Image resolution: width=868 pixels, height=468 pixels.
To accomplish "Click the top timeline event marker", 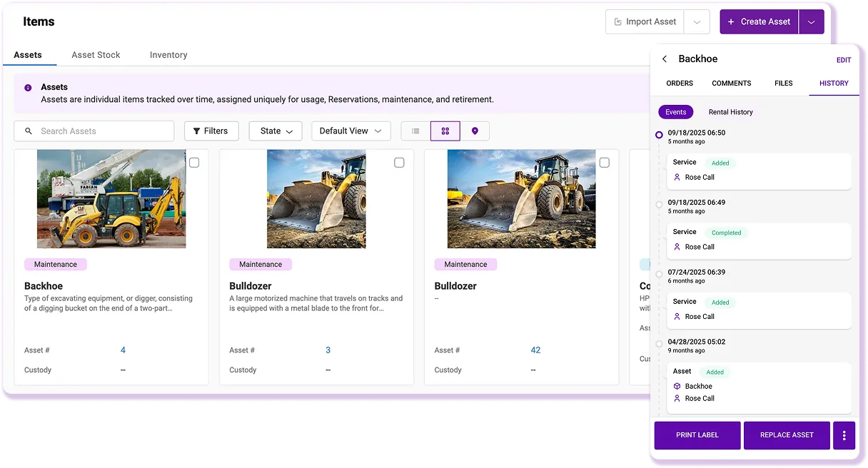I will pyautogui.click(x=659, y=134).
